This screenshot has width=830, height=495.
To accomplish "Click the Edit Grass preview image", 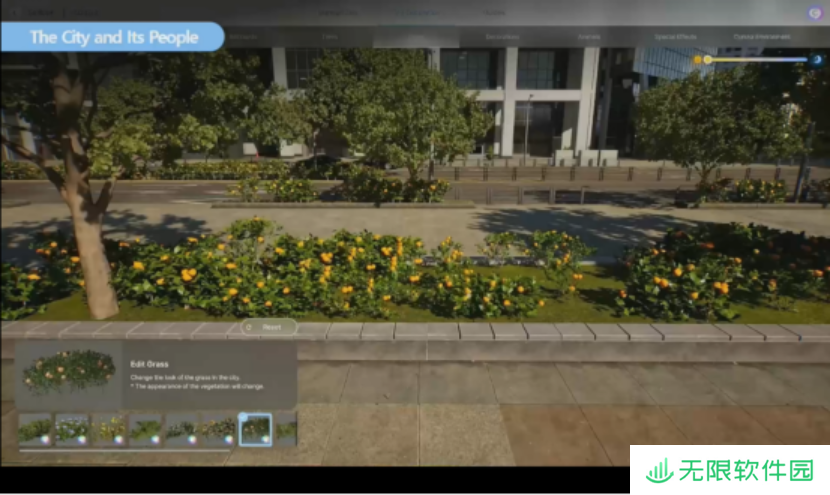I will 69,374.
